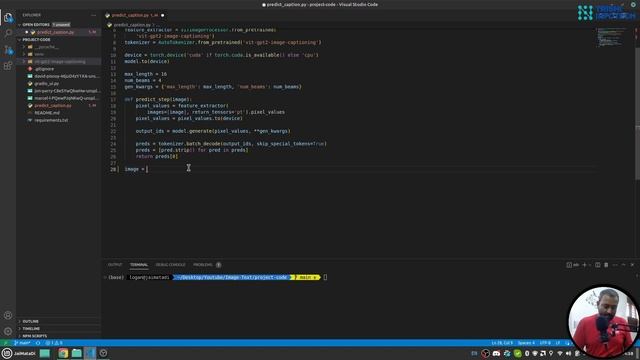
Task: Place cursor at end of line 28
Action: (147, 169)
